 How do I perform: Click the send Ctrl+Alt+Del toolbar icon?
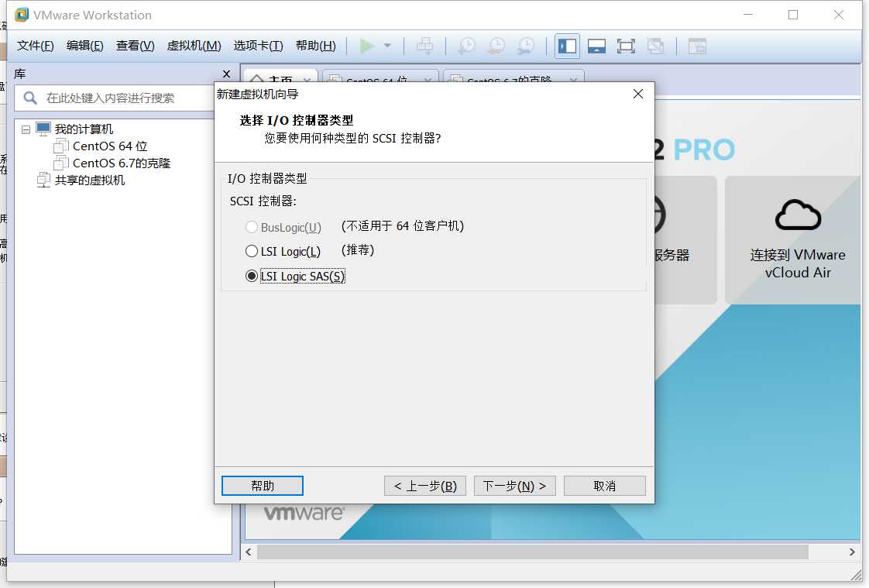tap(425, 46)
